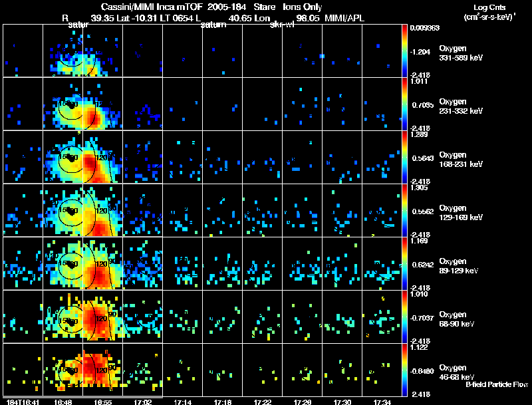Screen dimensions: 532x405
Task: Click the 184T16:41 time axis label
Action: pos(23,402)
